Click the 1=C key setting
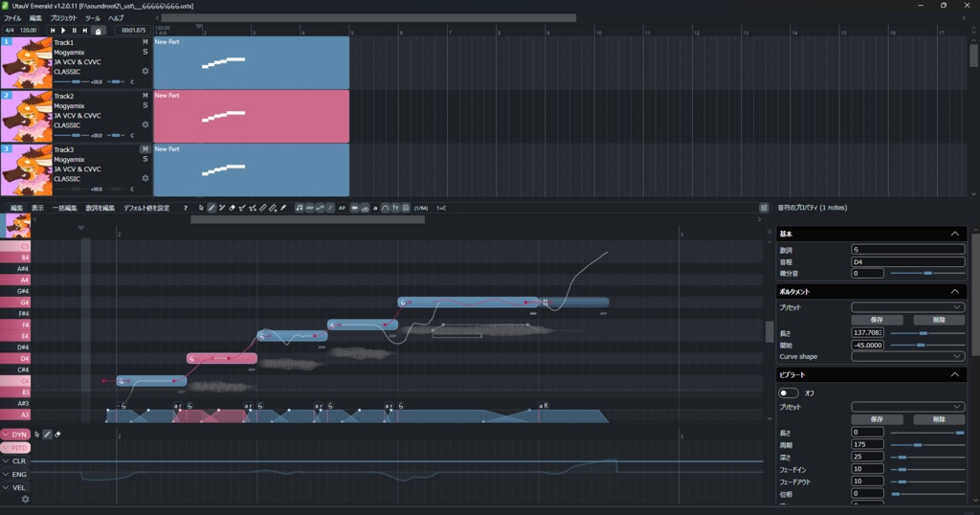The image size is (980, 515). (442, 208)
